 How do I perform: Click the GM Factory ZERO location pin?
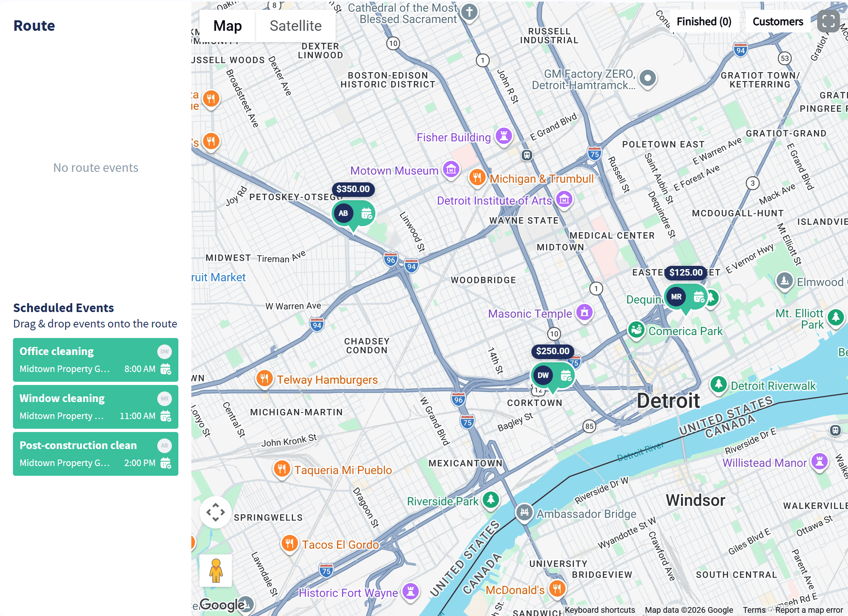coord(647,78)
